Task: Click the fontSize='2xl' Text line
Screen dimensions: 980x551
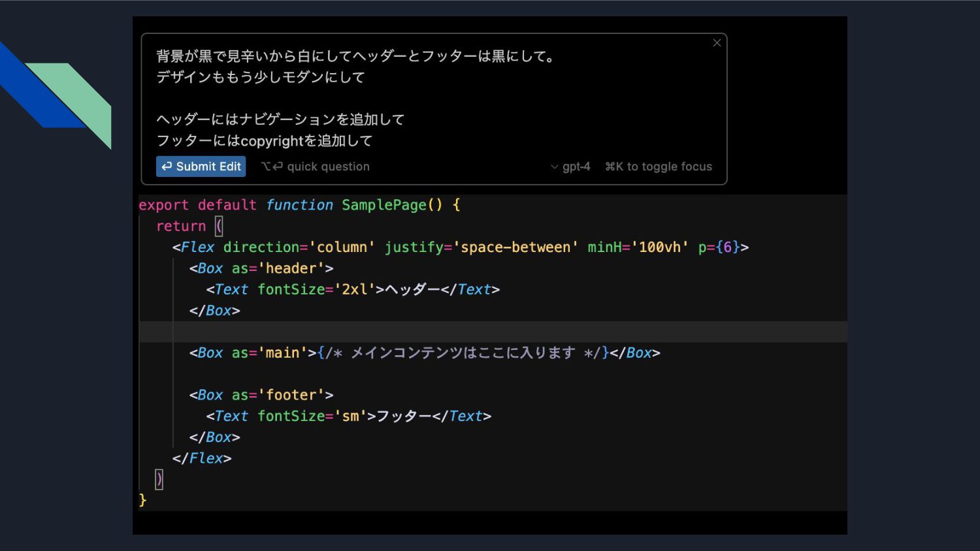Action: coord(353,289)
